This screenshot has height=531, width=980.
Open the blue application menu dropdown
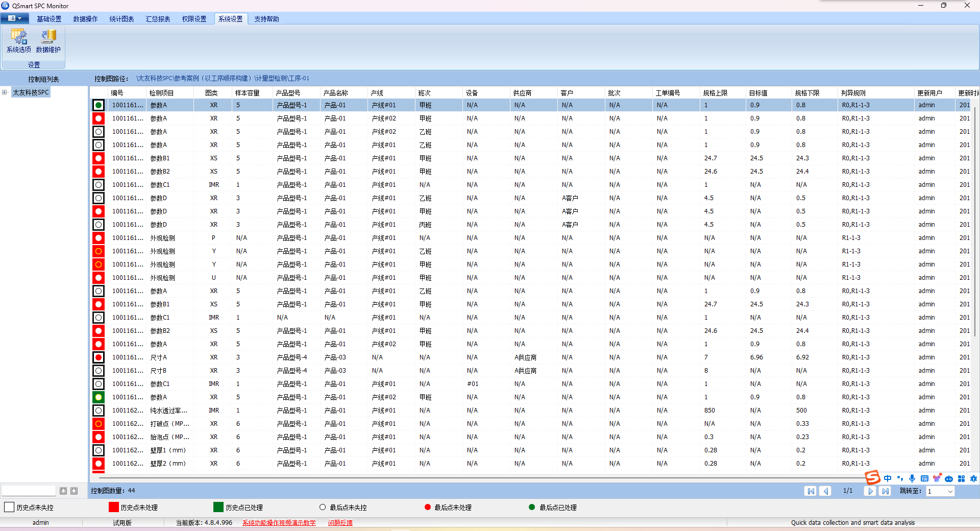[15, 18]
